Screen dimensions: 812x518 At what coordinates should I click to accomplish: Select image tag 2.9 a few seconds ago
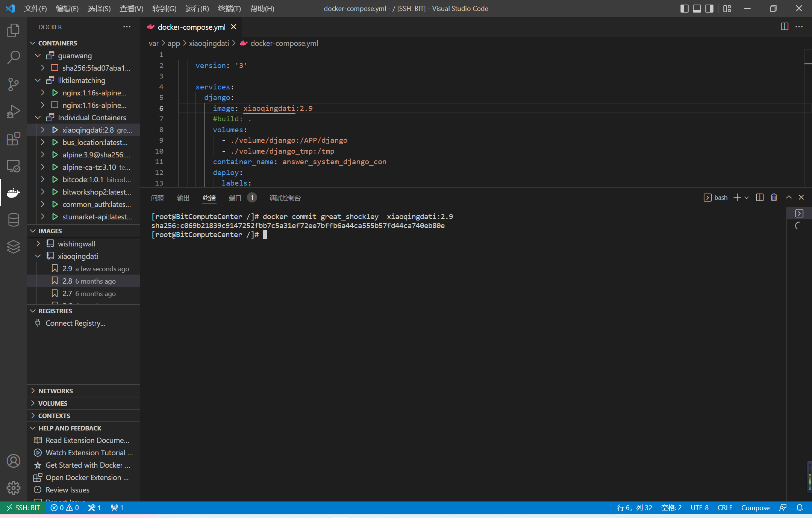point(83,269)
